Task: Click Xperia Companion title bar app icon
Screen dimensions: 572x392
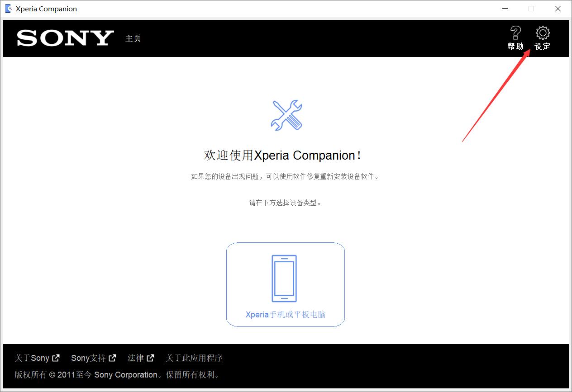Action: [8, 9]
